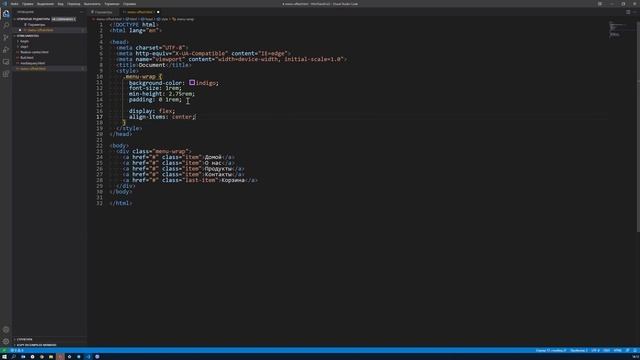Click the VS Code taskbar icon
640x360 pixels.
point(88,357)
